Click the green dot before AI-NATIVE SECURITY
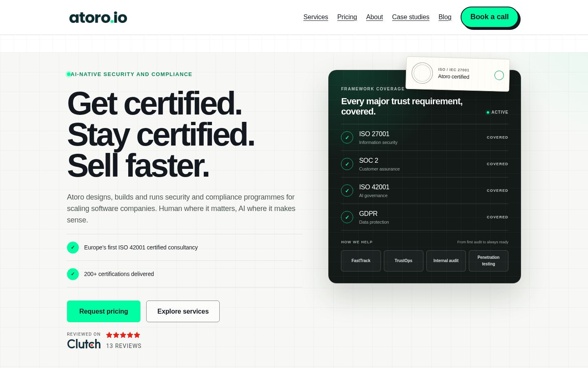 (x=69, y=74)
